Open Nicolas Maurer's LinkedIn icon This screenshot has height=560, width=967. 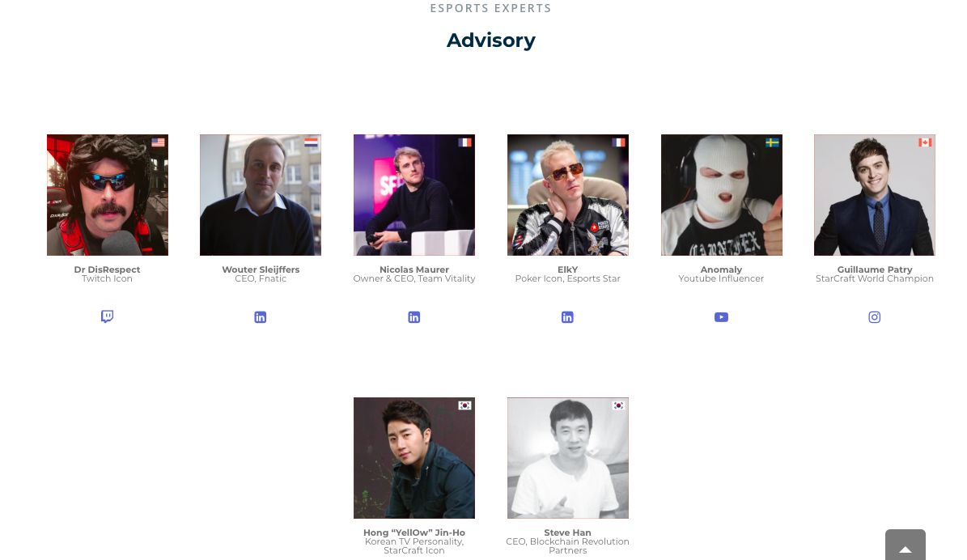[414, 317]
